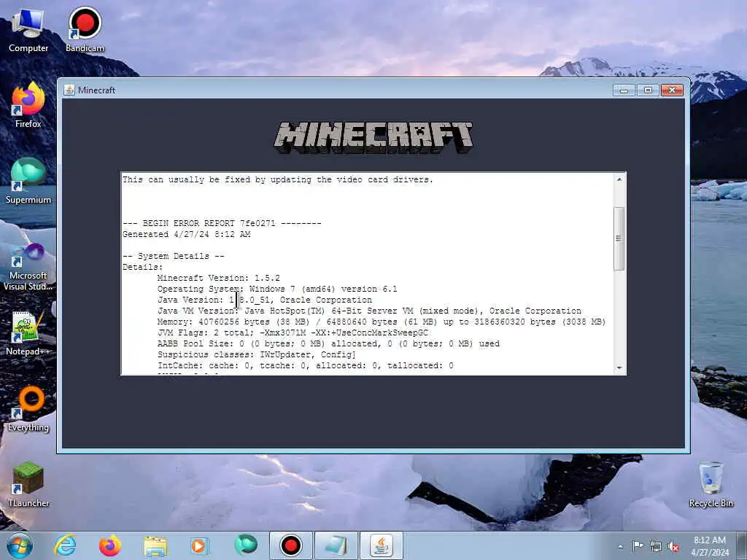Click the 'Operating System: Windows 7' line
The height and width of the screenshot is (560, 747).
[277, 289]
